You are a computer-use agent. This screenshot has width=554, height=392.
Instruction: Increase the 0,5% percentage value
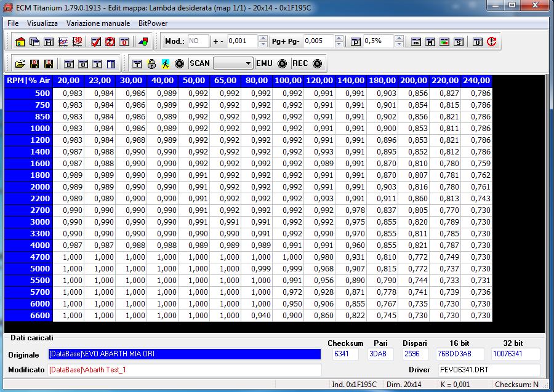(x=399, y=39)
